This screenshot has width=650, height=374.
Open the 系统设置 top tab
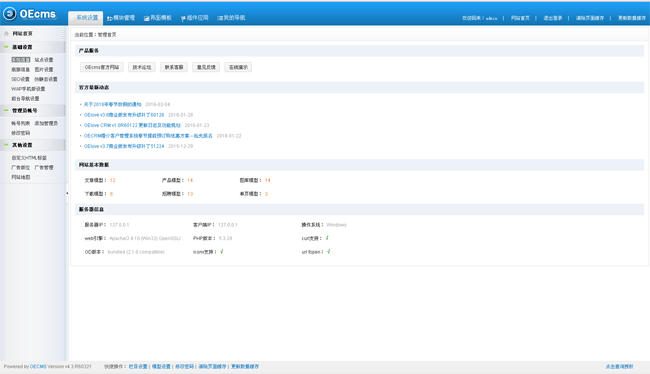(x=85, y=18)
